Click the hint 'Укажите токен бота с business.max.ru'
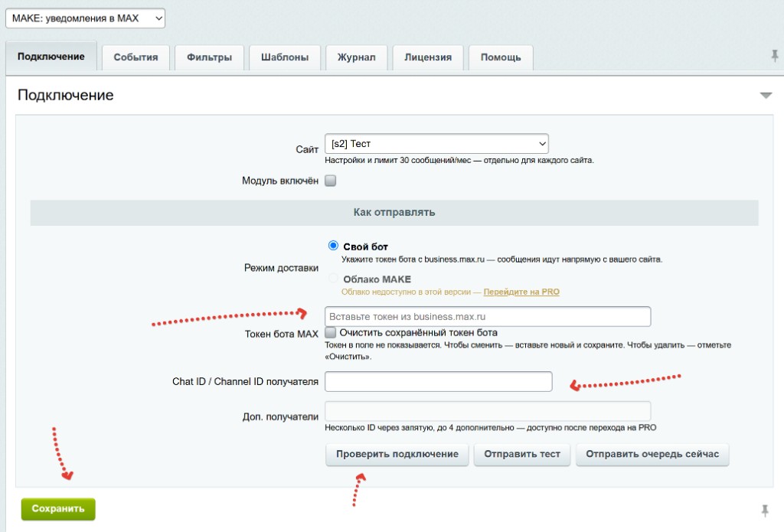 coord(501,259)
